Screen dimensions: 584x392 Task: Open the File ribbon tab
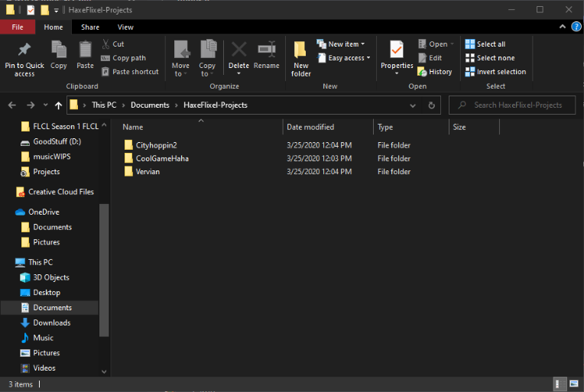(18, 28)
